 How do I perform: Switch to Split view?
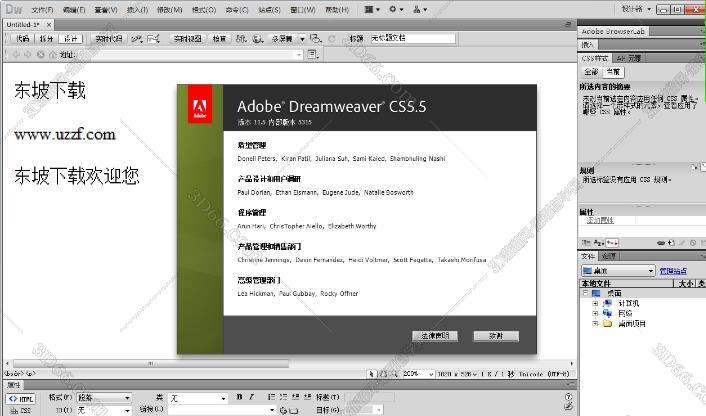(x=46, y=39)
